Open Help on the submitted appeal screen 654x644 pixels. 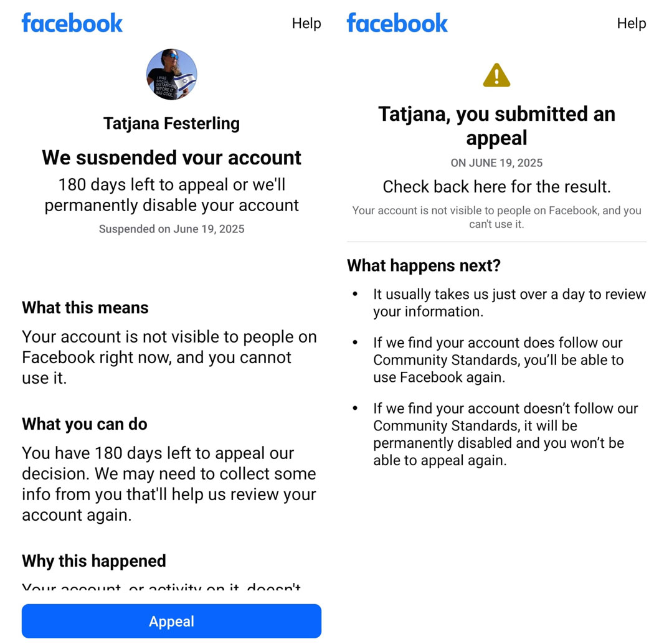click(632, 24)
